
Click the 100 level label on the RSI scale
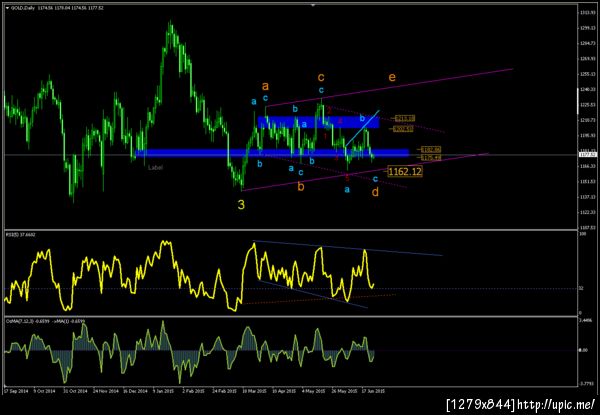[x=581, y=233]
